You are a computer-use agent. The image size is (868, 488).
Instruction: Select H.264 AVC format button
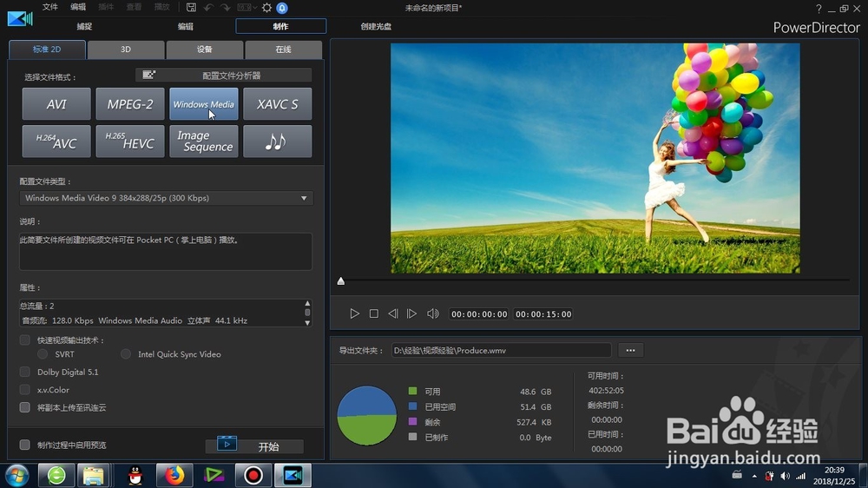point(56,142)
